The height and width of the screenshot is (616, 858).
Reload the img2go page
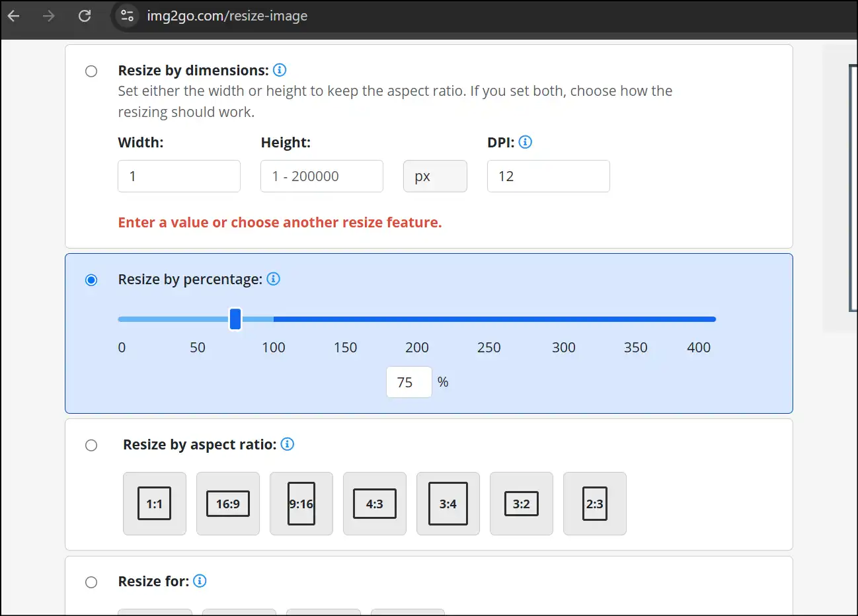(85, 16)
